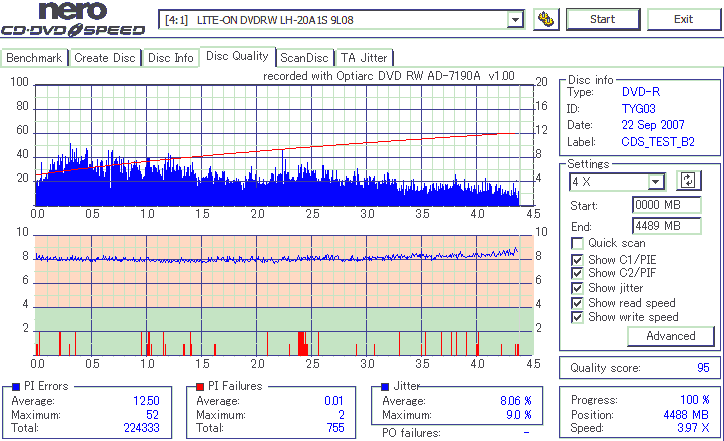Viewport: 724px width, 441px height.
Task: Click the Nero CD-DVD Speed logo
Action: [73, 19]
